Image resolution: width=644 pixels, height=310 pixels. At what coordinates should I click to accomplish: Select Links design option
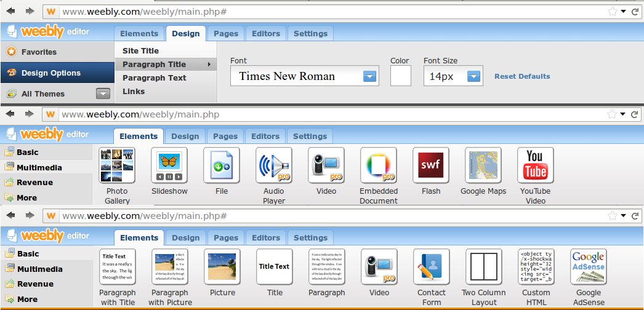point(166,92)
